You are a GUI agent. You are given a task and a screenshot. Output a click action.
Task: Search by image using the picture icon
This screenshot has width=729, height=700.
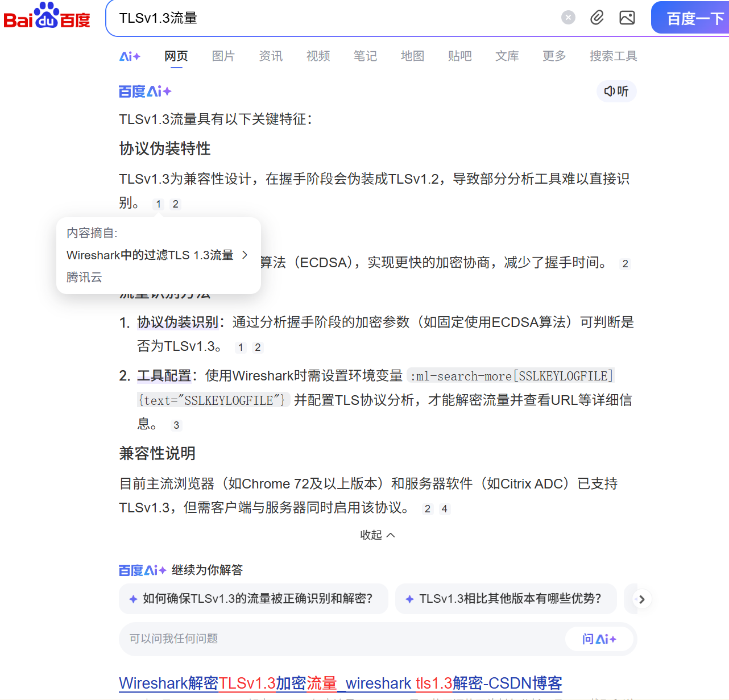coord(627,18)
